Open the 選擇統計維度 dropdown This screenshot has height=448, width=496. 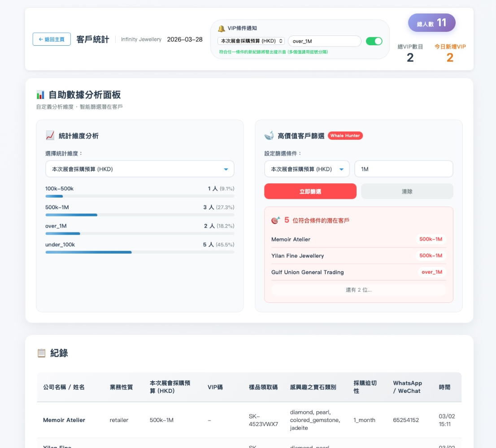pos(140,169)
